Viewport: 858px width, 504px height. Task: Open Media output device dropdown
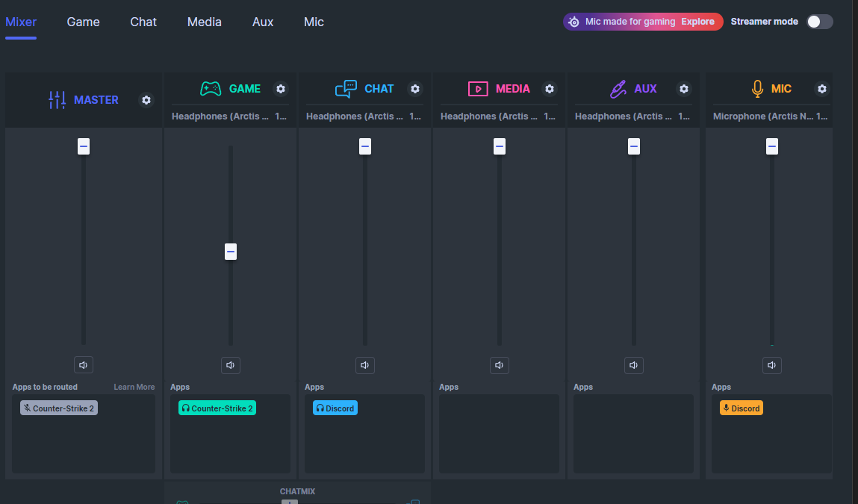tap(499, 116)
